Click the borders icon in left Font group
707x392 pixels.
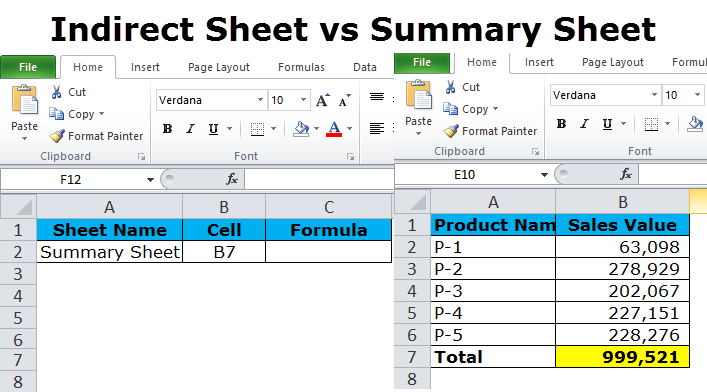257,129
